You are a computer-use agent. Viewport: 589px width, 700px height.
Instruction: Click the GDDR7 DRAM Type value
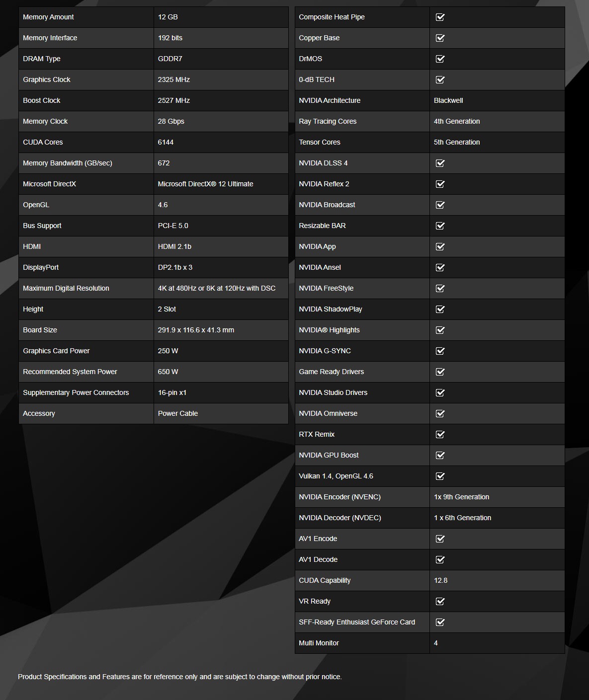(x=170, y=59)
